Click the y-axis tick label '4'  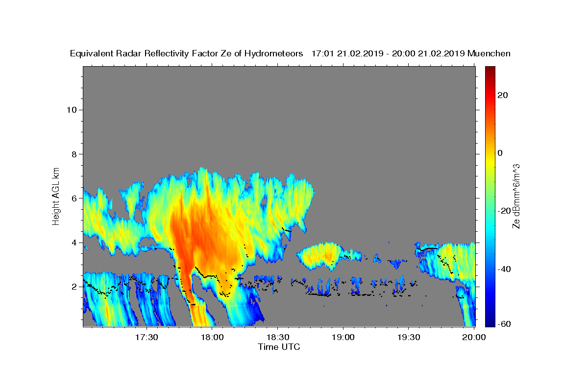[73, 243]
